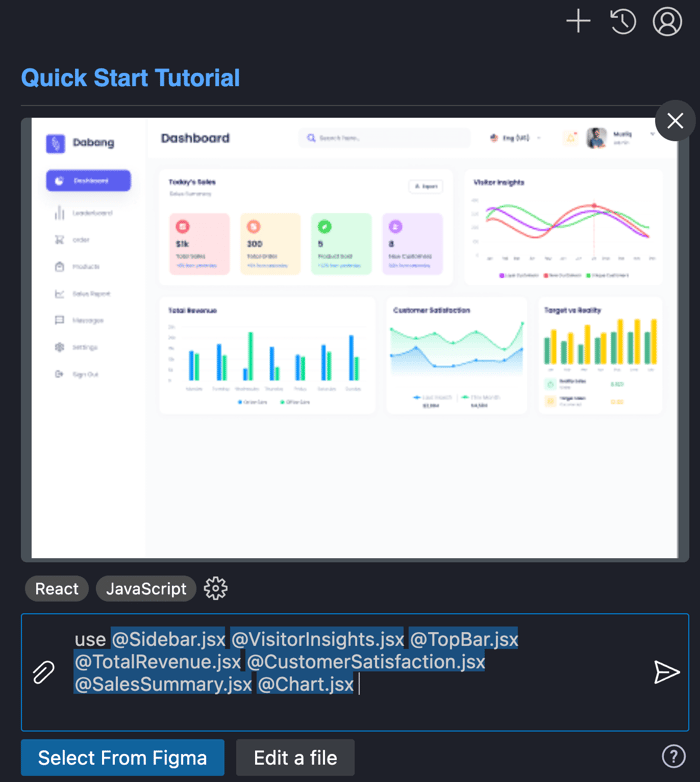700x782 pixels.
Task: Click the paperclip attach icon
Action: tap(43, 672)
